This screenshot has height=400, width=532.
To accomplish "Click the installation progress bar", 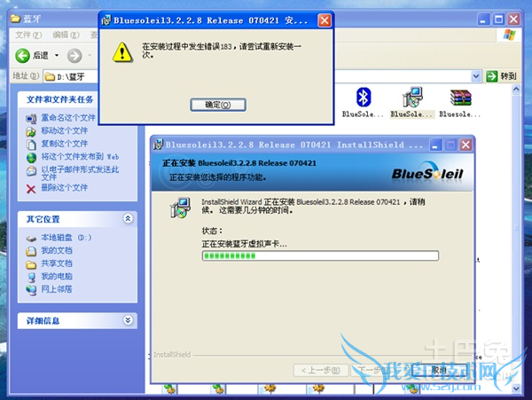I will pos(320,255).
